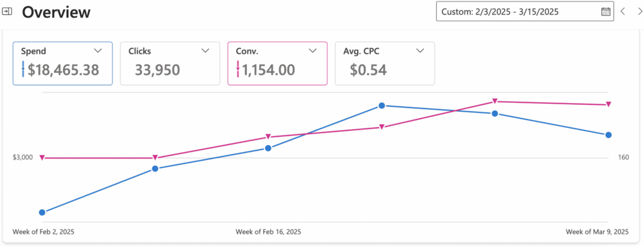Click the blue Spend point for Feb 16 week
Image resolution: width=644 pixels, height=246 pixels.
pos(268,148)
